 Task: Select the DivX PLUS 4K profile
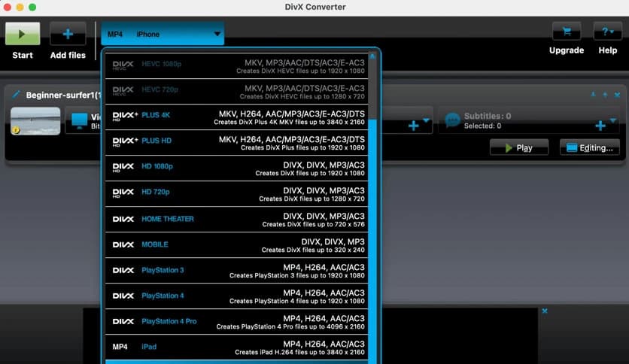click(x=241, y=117)
